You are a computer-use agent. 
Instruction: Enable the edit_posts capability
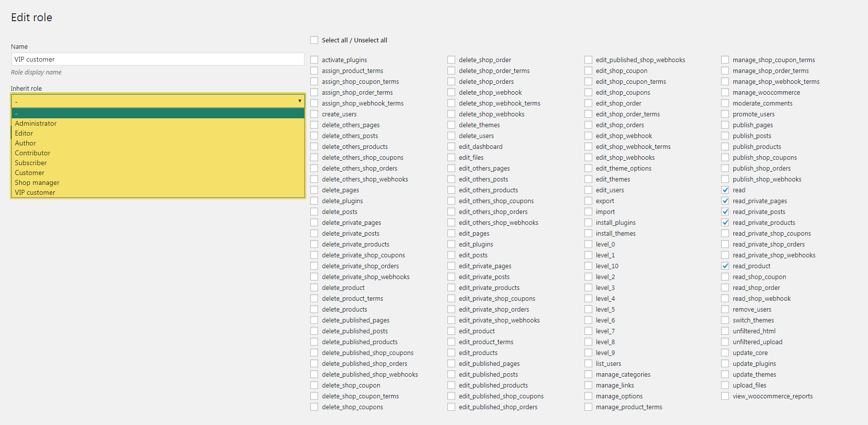coord(451,255)
